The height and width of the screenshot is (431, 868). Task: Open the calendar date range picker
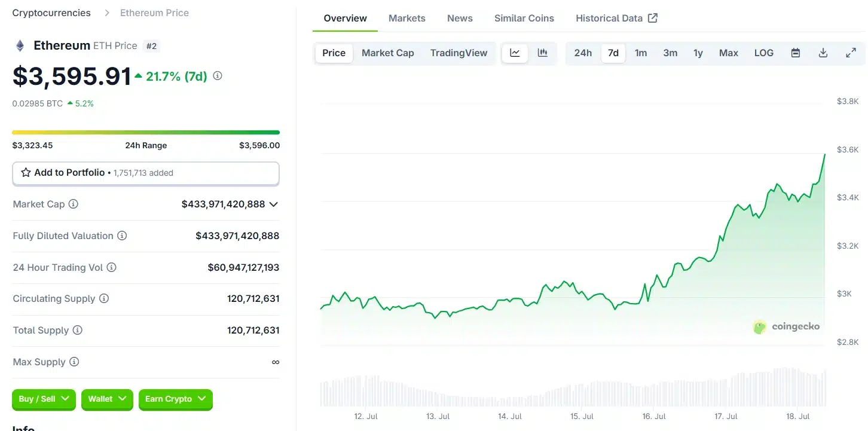795,53
